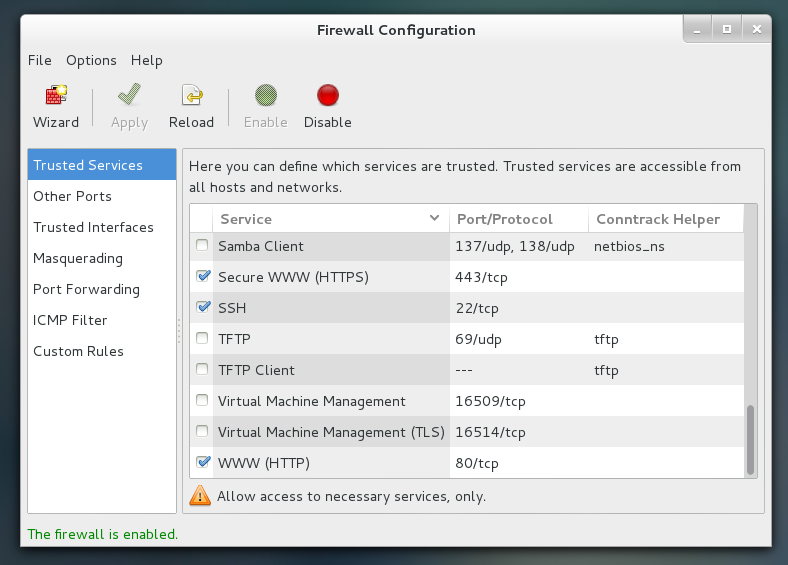Screen dimensions: 788x565
Task: Uncheck the SSH service checkbox
Action: (x=203, y=307)
